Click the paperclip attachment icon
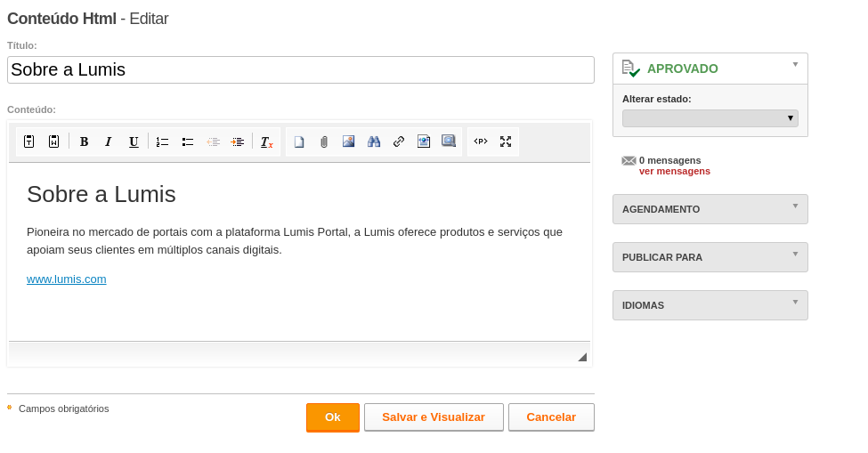 [x=324, y=142]
